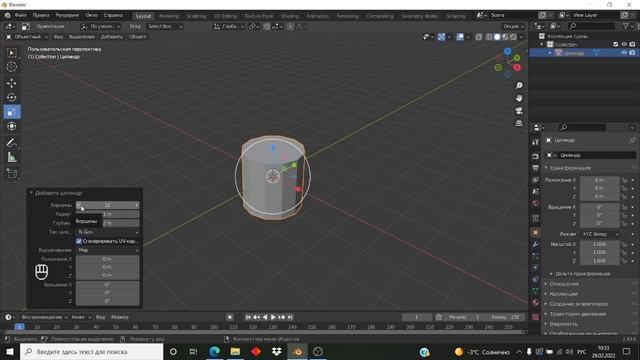Viewport: 640px width, 360px height.
Task: Disable Collection render camera icon
Action: pos(632,44)
